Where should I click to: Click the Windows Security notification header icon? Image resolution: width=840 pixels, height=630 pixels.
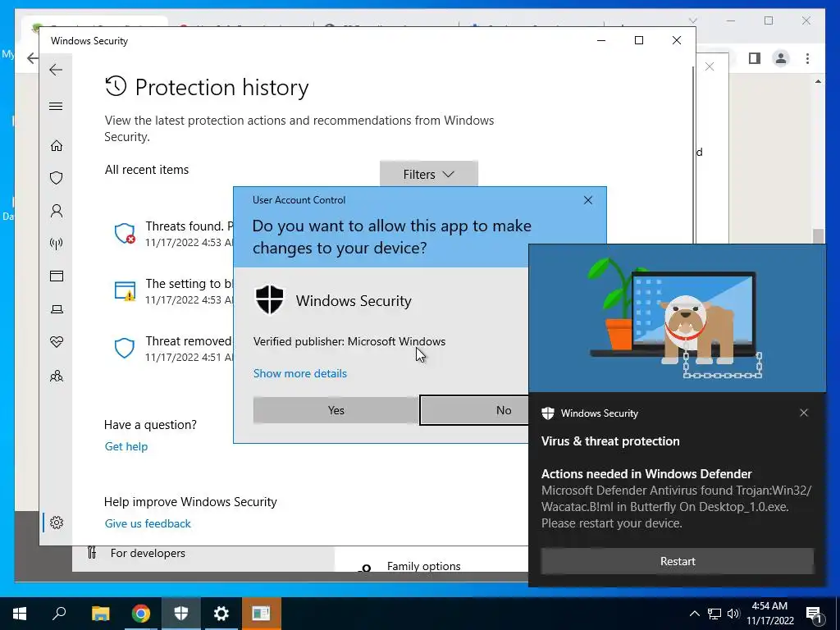pyautogui.click(x=547, y=413)
